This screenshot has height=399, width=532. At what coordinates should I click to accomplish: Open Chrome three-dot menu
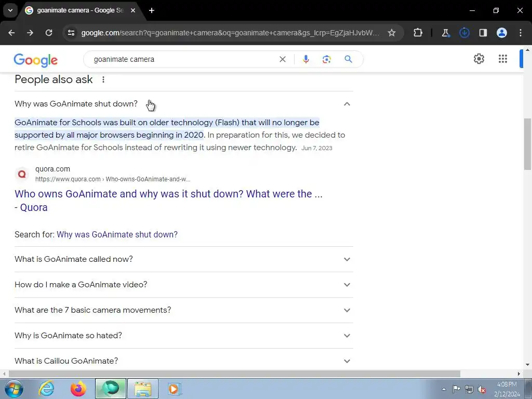point(521,33)
